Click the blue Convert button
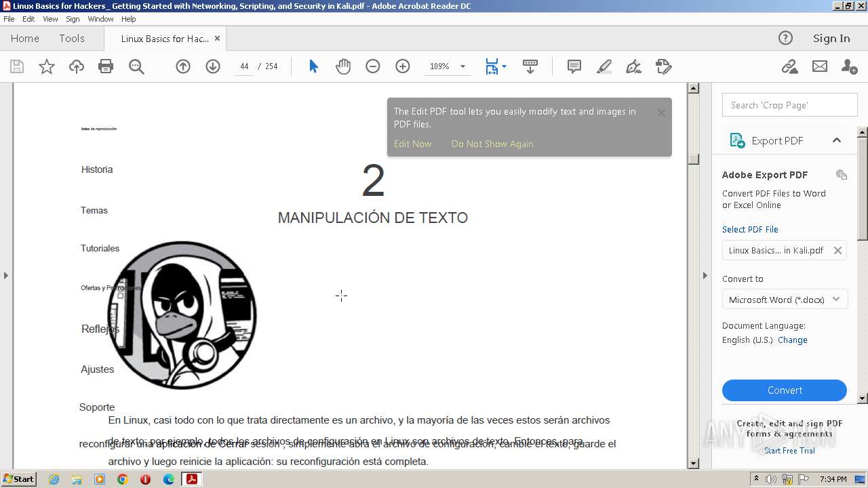The width and height of the screenshot is (868, 488). pyautogui.click(x=785, y=390)
